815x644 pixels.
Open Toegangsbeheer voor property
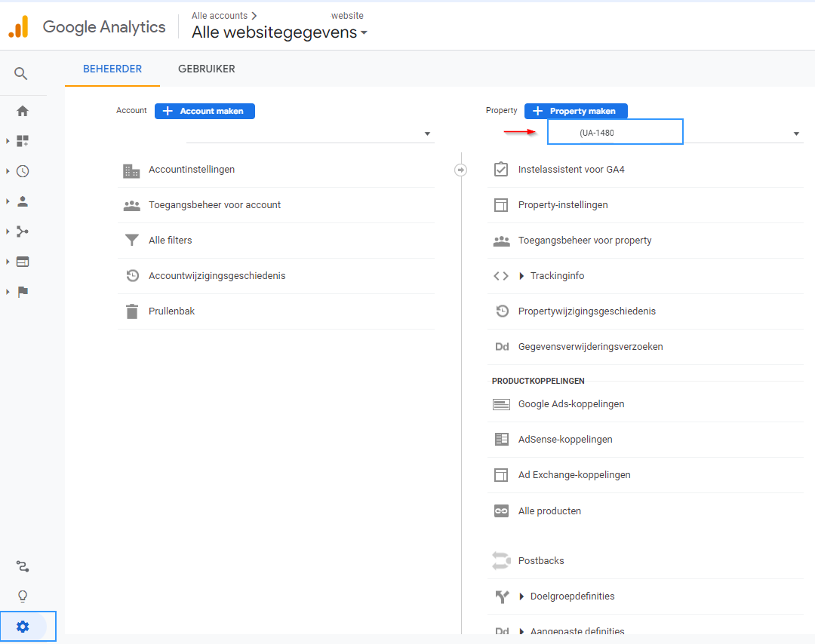coord(645,241)
